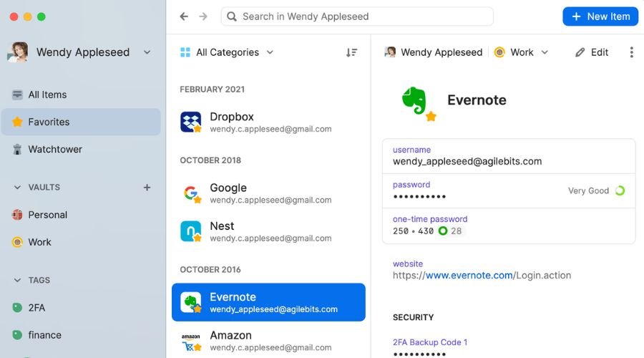Open the All Categories dropdown

[270, 52]
